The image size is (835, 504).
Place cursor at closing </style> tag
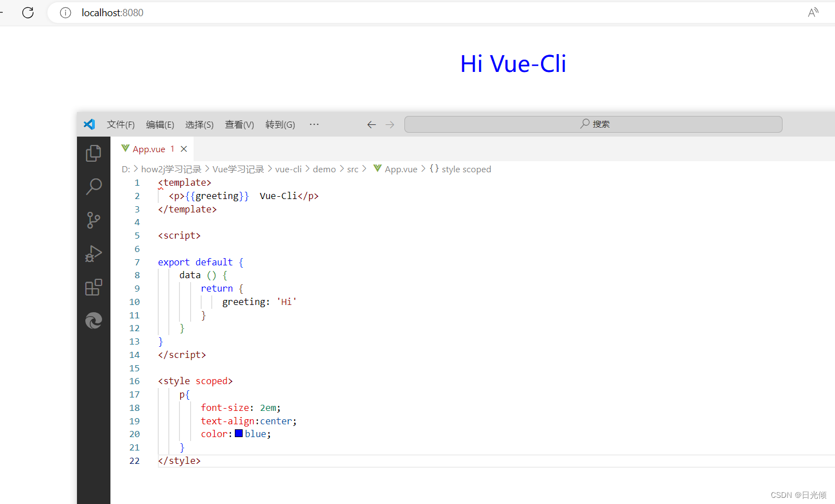(x=179, y=461)
